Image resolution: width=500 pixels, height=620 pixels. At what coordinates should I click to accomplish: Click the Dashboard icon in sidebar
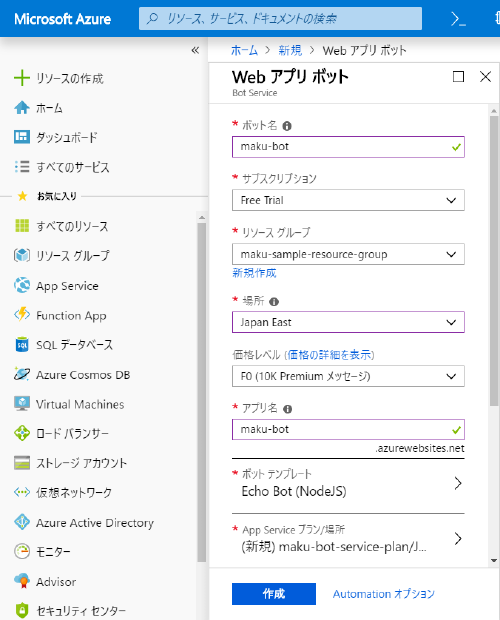(x=22, y=137)
